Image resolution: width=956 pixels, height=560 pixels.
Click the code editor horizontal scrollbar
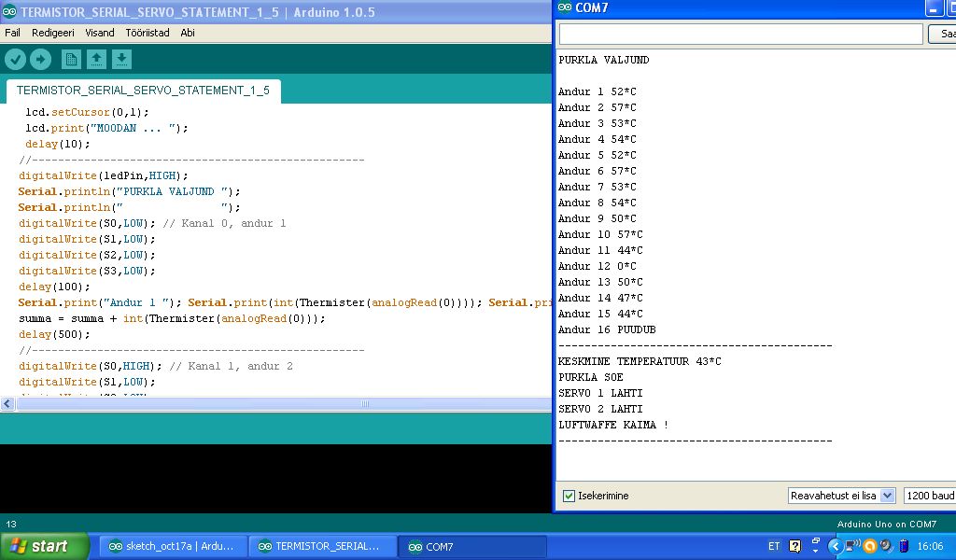(364, 404)
